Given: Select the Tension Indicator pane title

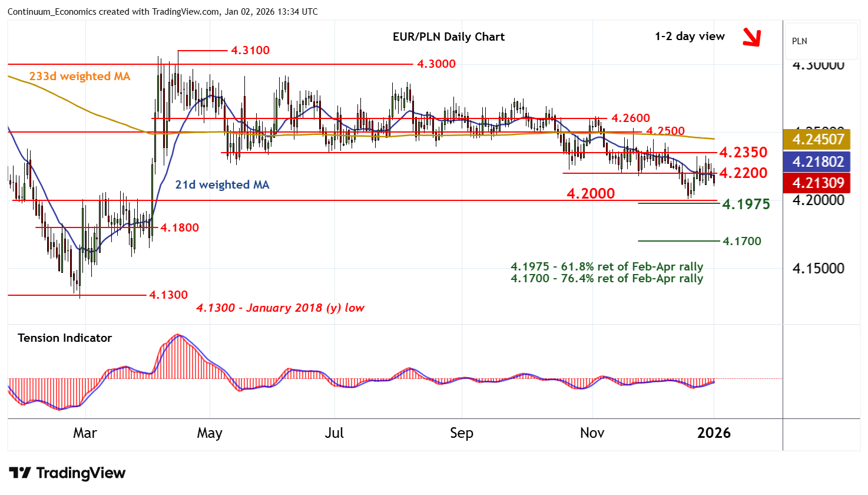Looking at the screenshot, I should 65,338.
